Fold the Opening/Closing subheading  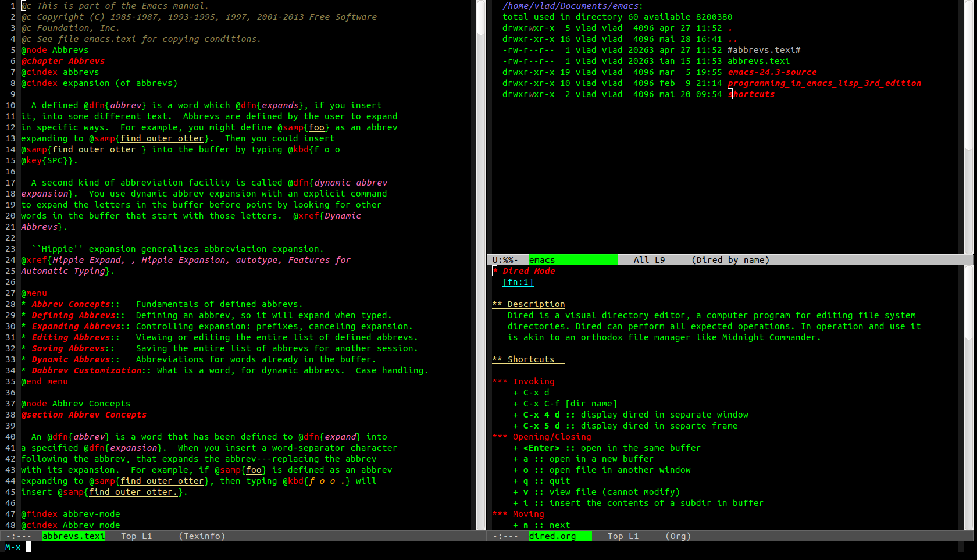[x=541, y=437]
